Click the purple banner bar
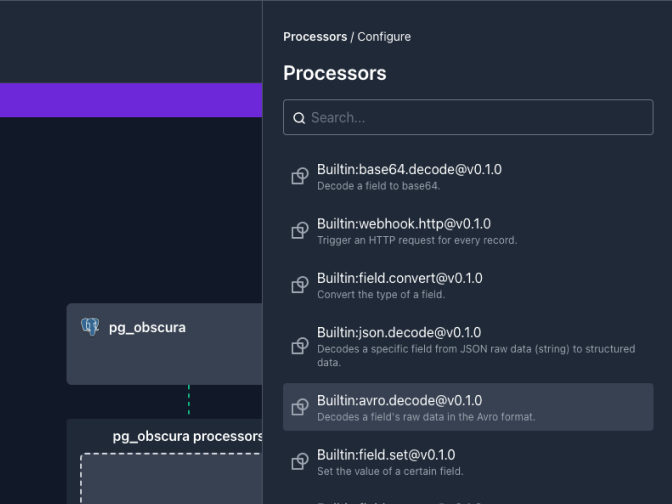This screenshot has height=504, width=672. pos(131,100)
